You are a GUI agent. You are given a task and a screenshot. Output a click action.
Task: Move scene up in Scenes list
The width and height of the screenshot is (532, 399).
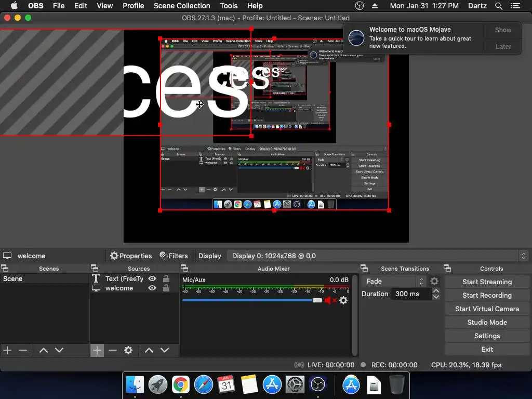pos(44,350)
